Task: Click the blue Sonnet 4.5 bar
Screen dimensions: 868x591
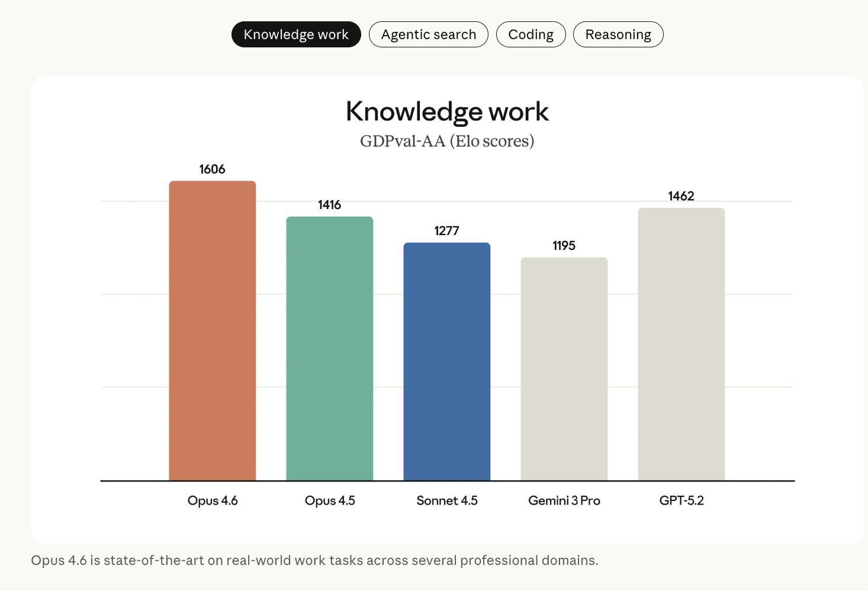Action: [x=446, y=361]
